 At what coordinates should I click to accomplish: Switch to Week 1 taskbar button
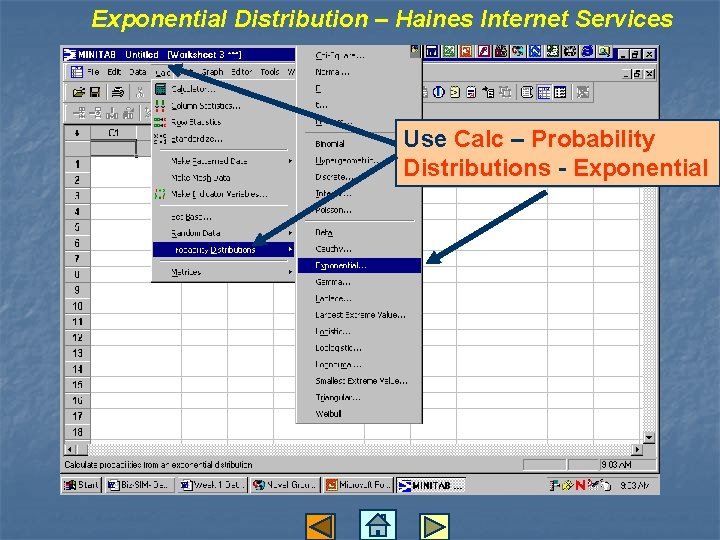(x=213, y=485)
